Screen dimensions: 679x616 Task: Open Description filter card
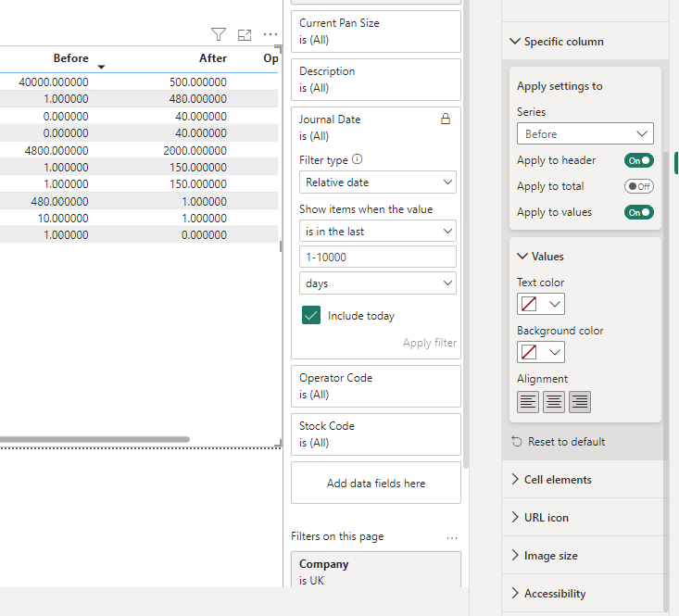[376, 80]
